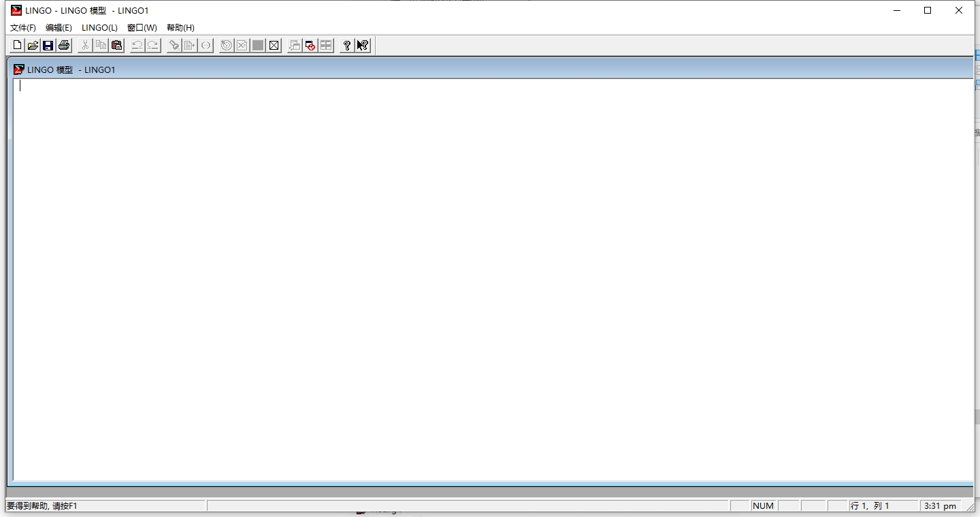Open the 窗口(W) menu
This screenshot has height=517, width=980.
pyautogui.click(x=142, y=28)
